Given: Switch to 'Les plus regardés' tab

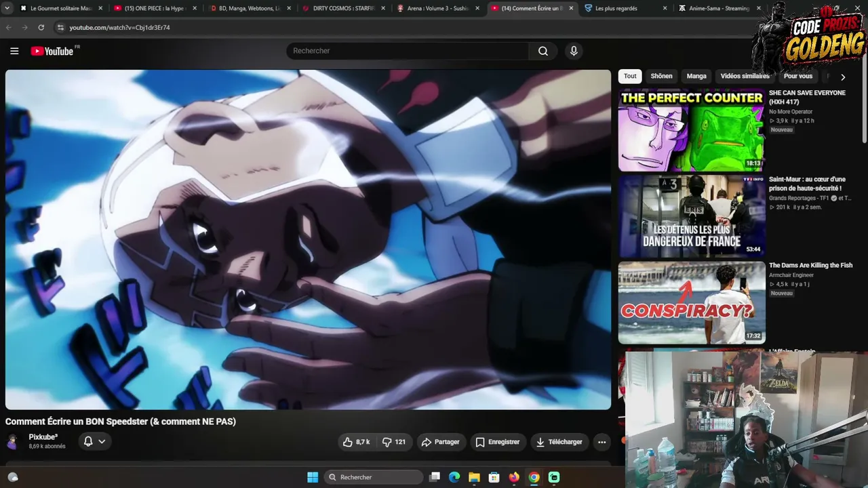Looking at the screenshot, I should (625, 8).
